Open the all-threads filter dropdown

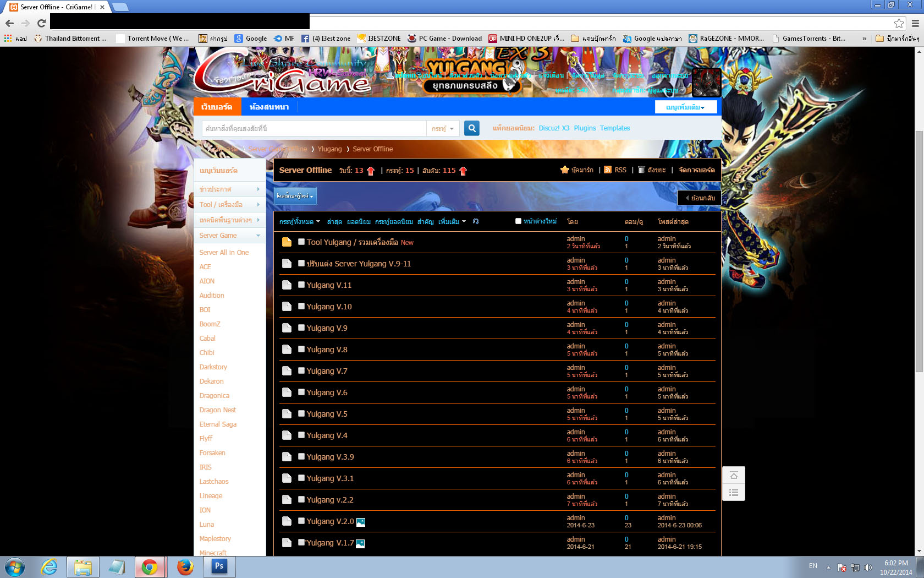[x=300, y=222]
